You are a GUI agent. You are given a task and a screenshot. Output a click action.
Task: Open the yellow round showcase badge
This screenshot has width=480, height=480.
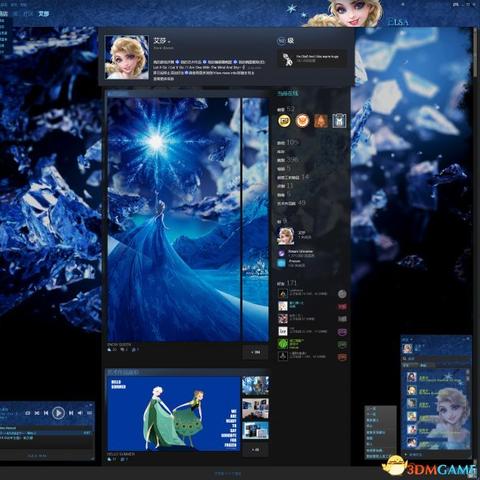click(x=284, y=121)
